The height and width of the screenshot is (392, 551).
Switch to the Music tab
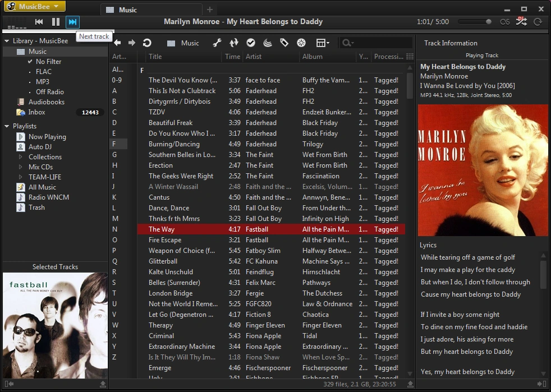[x=128, y=10]
